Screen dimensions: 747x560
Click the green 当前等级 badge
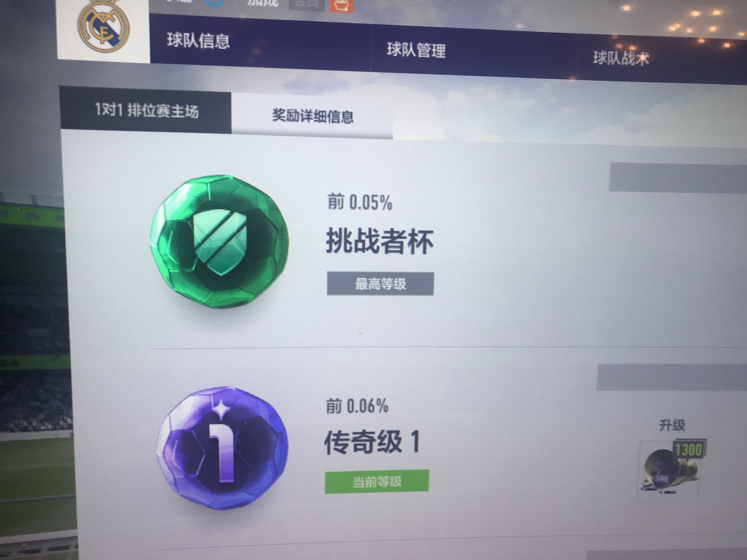(x=377, y=482)
